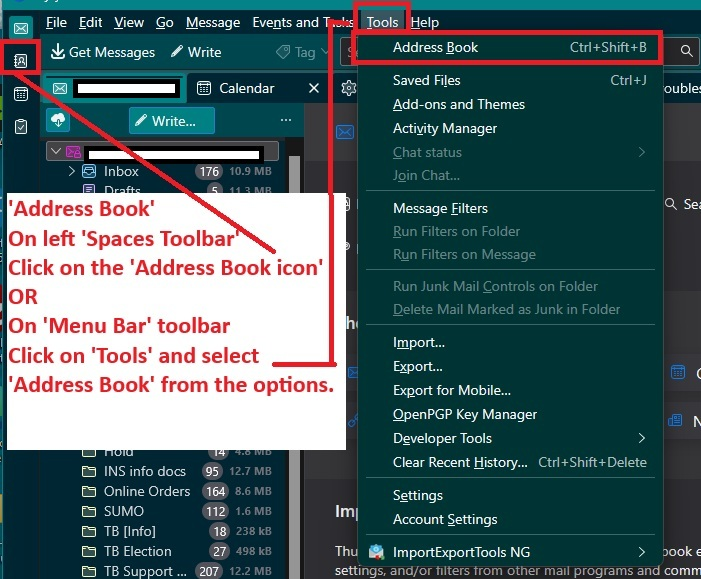Click the Get Messages toolbar button
The height and width of the screenshot is (579, 701).
click(x=102, y=52)
